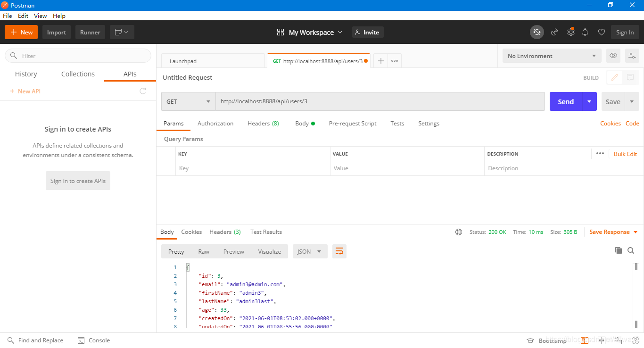
Task: Open the JSON format dropdown
Action: pyautogui.click(x=310, y=251)
